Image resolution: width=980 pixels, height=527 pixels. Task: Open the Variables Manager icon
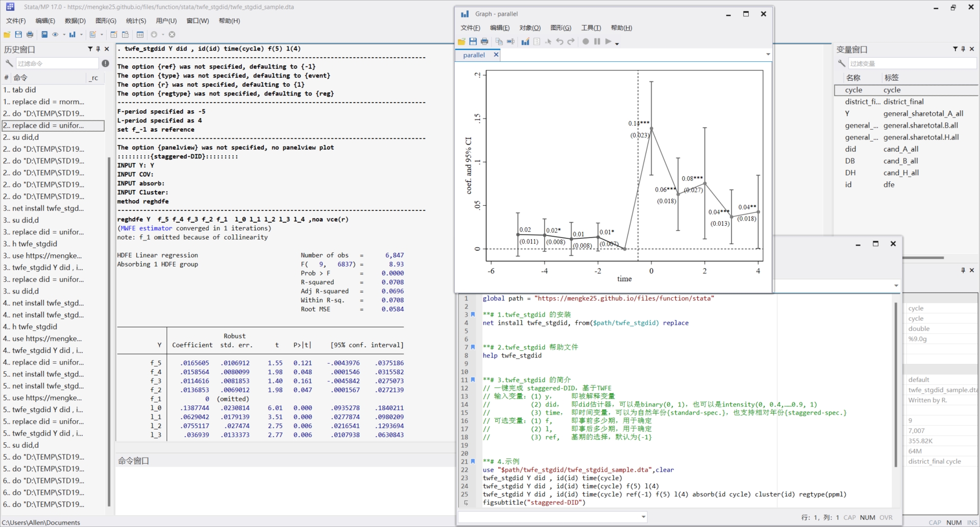tap(140, 34)
